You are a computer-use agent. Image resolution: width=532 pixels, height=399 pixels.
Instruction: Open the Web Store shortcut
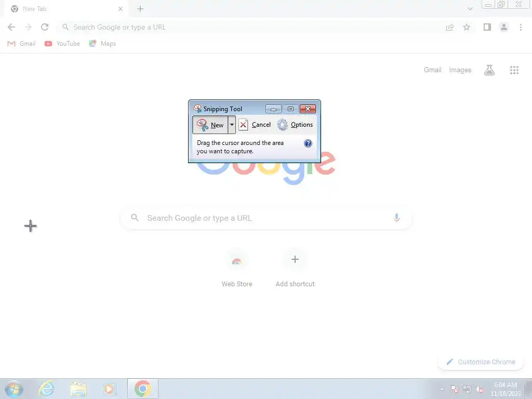click(237, 269)
